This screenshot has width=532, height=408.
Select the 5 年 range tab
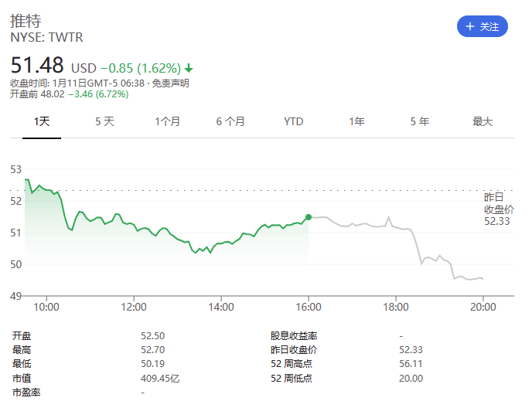[x=419, y=121]
